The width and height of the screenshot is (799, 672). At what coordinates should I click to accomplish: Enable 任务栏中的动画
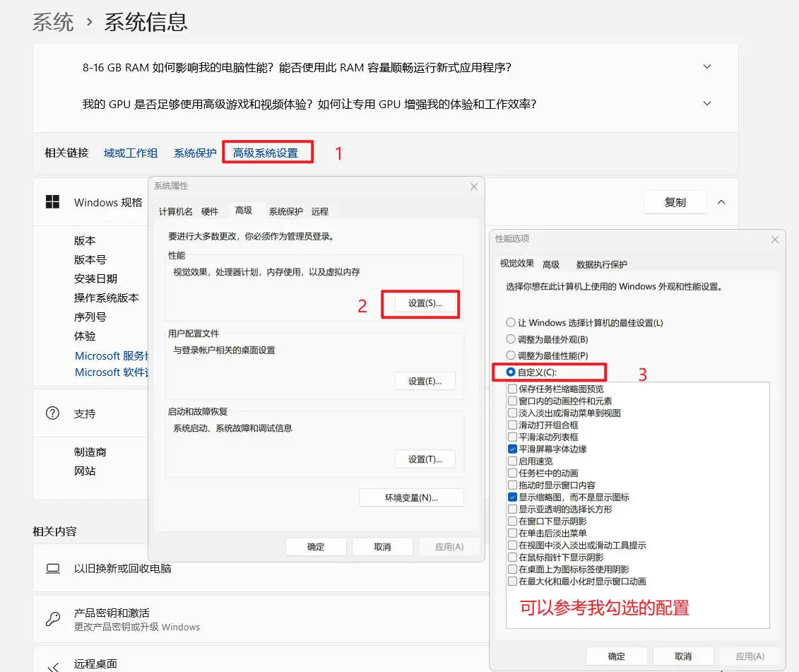(511, 472)
